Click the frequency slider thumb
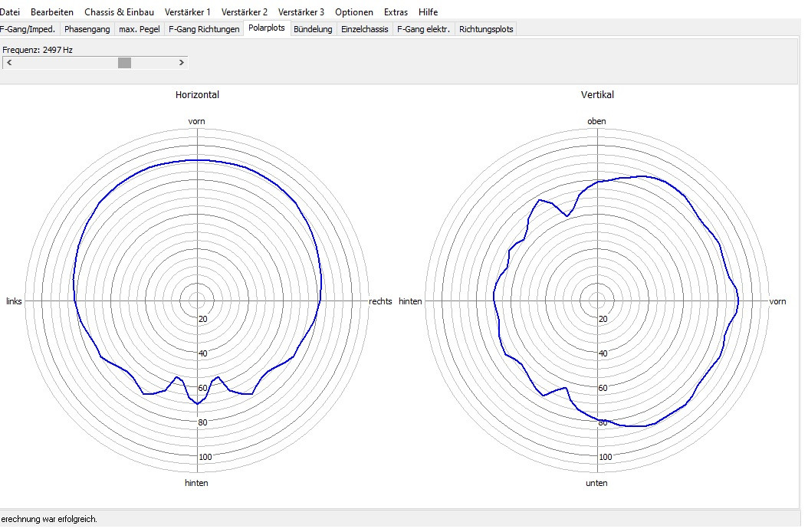This screenshot has height=532, width=808. 124,63
